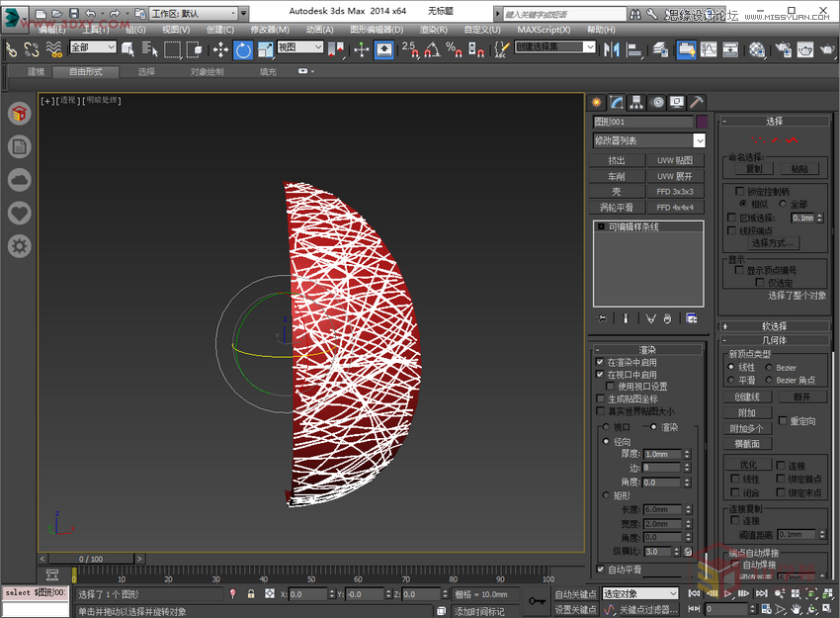
Task: Select the 径向 radio button
Action: coord(605,441)
